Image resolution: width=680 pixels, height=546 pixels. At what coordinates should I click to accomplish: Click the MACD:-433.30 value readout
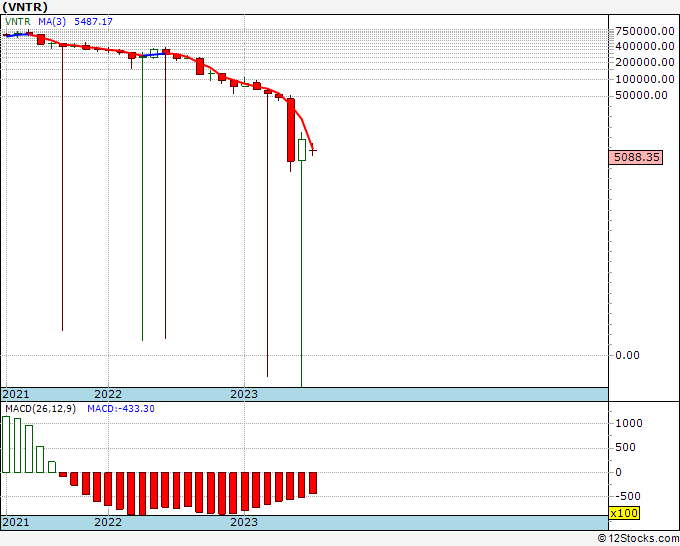[x=121, y=409]
